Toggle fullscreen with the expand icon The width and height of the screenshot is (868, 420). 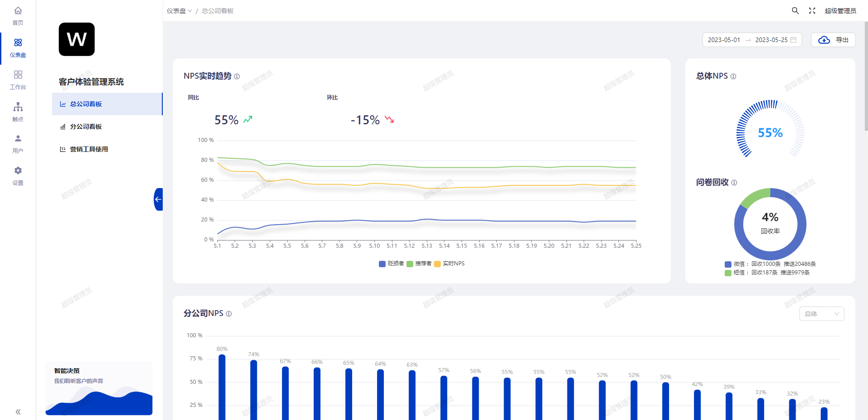(x=812, y=10)
